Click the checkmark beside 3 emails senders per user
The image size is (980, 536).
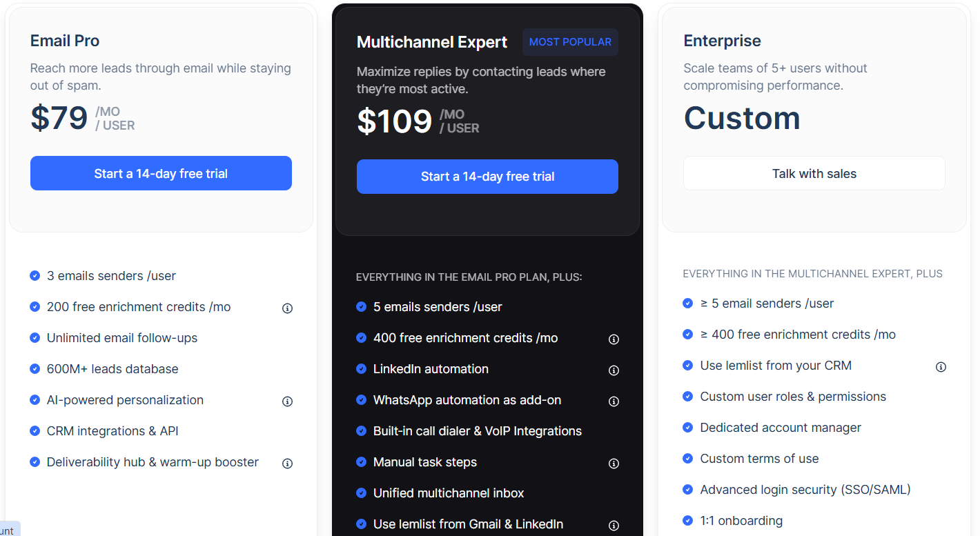35,275
